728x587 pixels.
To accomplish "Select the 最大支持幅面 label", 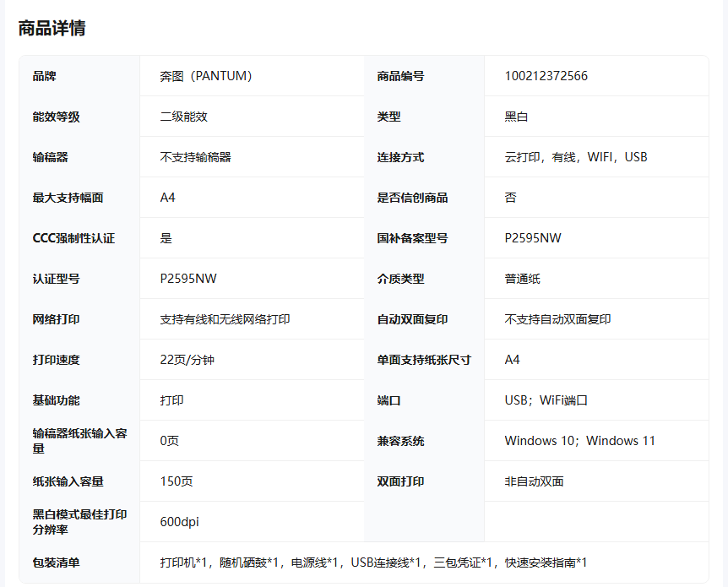I will 68,198.
